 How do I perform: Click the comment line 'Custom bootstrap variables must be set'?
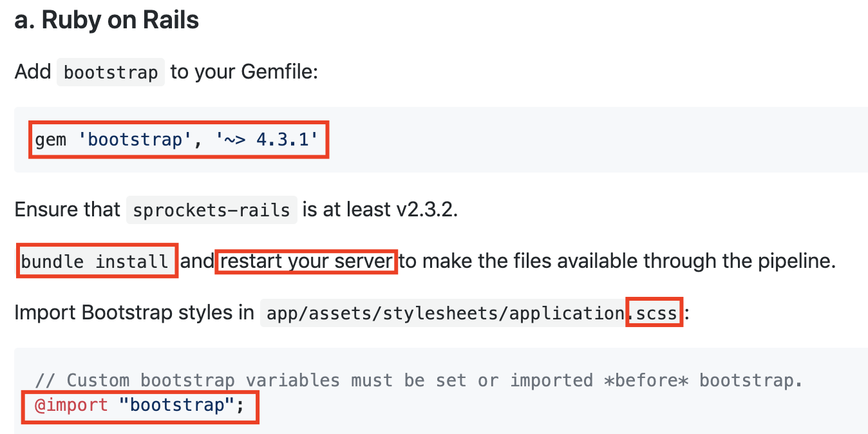(x=419, y=380)
